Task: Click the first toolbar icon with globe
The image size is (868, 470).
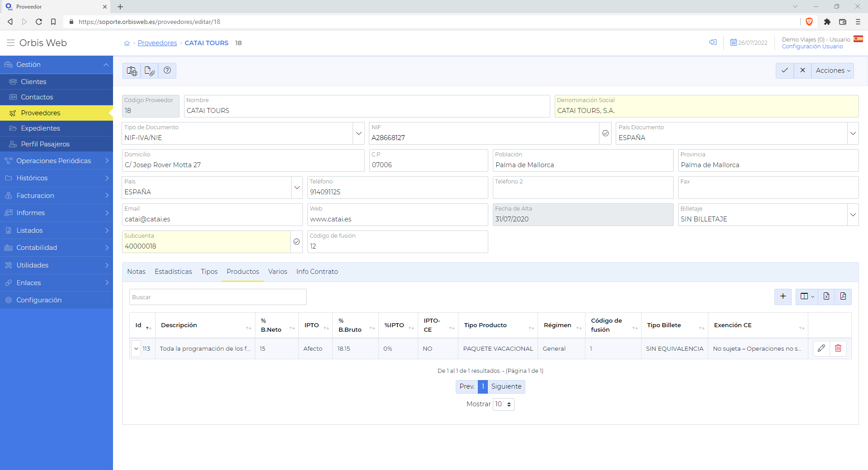Action: point(132,70)
